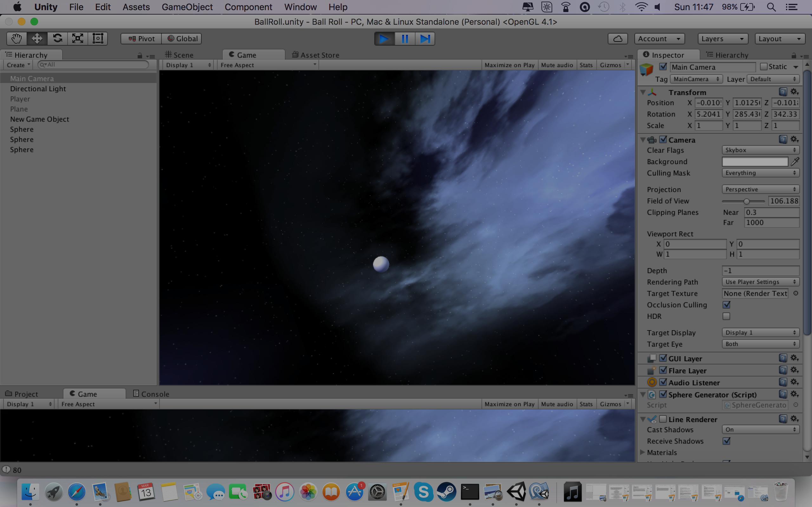Collapse the Camera component section
Screen dimensions: 812x507
click(x=643, y=140)
